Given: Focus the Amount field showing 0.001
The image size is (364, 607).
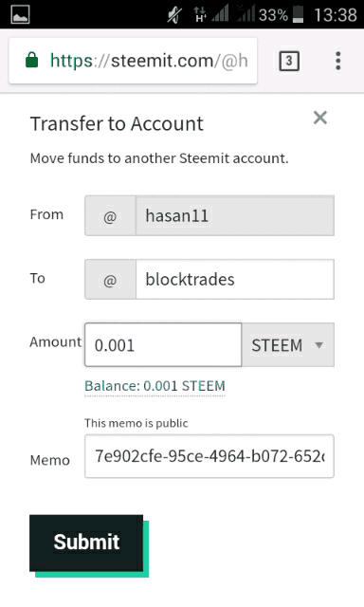Looking at the screenshot, I should coord(163,345).
